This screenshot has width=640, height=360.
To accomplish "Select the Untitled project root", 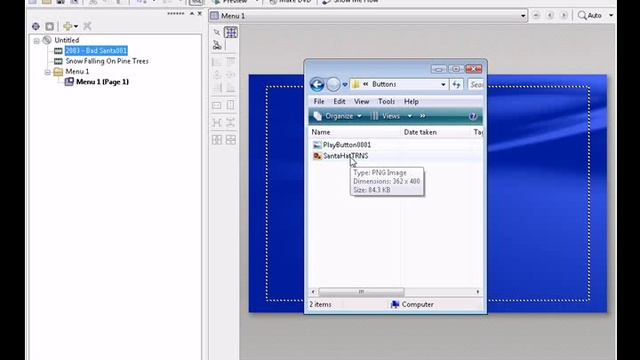I will (x=67, y=40).
